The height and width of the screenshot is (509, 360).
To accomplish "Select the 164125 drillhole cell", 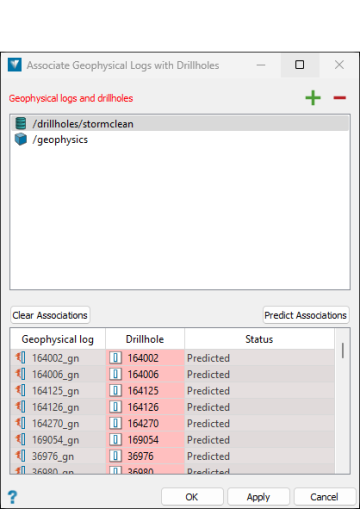I will coord(145,391).
